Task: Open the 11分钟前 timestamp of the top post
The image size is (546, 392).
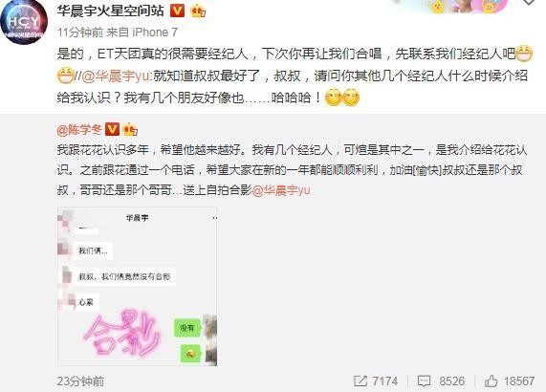Action: click(x=80, y=33)
